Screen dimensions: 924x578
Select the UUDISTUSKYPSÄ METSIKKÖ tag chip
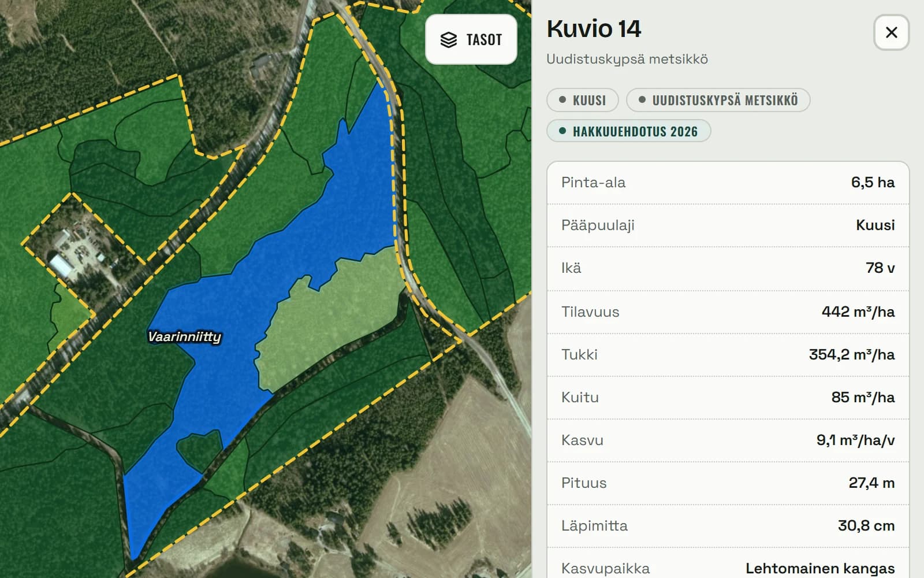click(x=718, y=100)
